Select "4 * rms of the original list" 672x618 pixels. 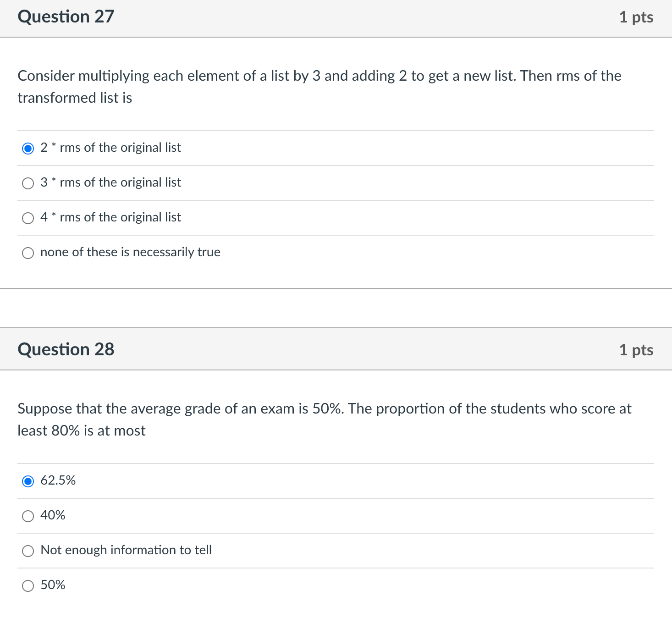tap(28, 218)
